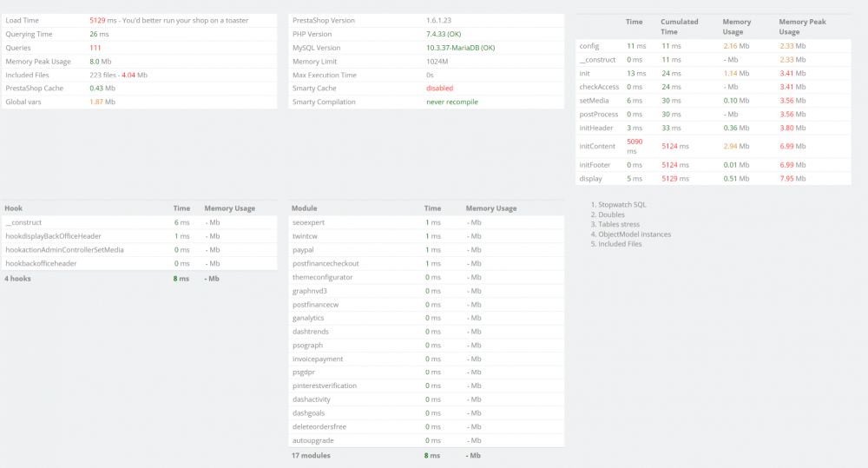Select the initHeader row label
This screenshot has height=468, width=868.
tap(596, 128)
